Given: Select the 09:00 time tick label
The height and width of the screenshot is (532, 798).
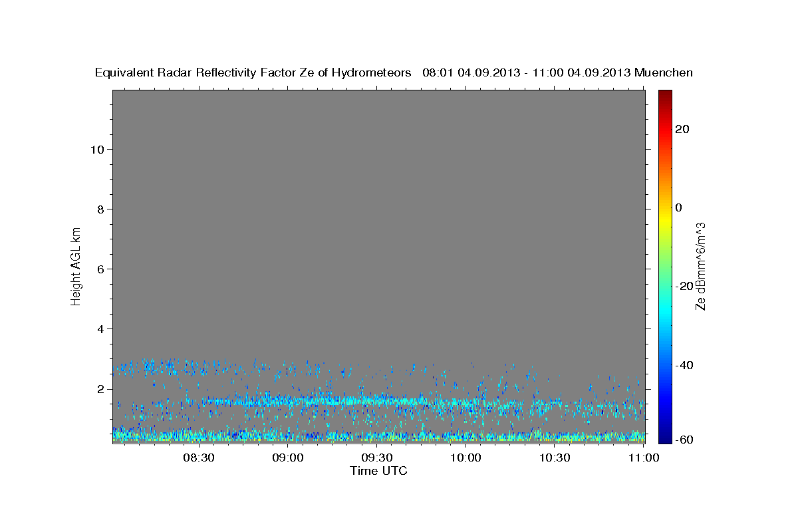Looking at the screenshot, I should (288, 458).
